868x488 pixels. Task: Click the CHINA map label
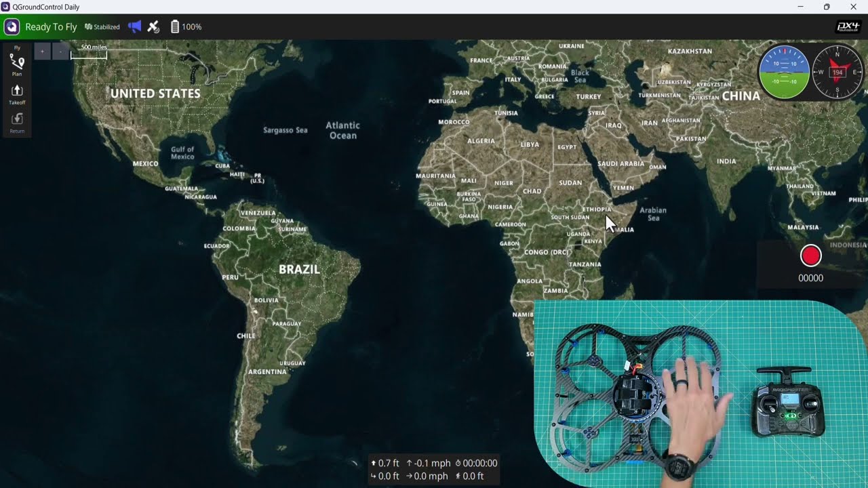[741, 96]
